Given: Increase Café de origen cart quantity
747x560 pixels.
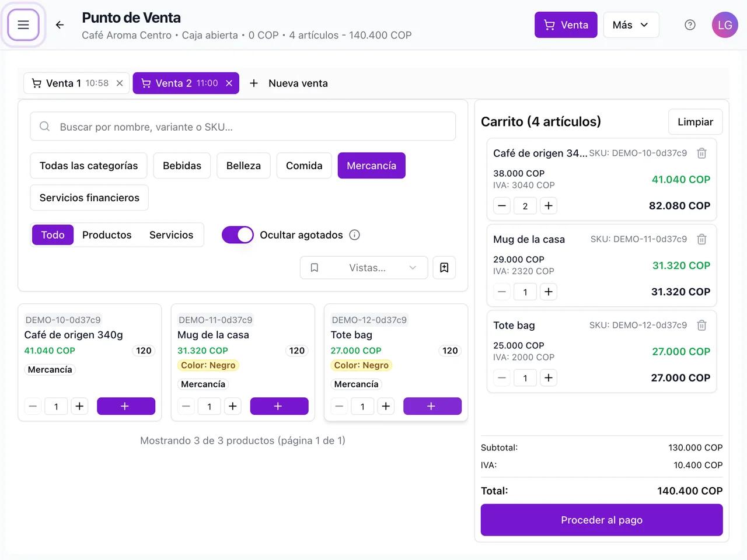Looking at the screenshot, I should click(x=548, y=206).
